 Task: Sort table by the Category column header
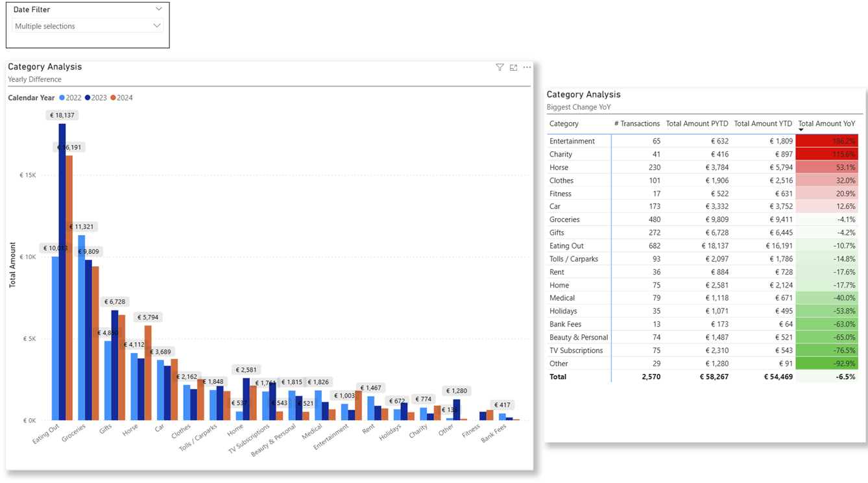(x=564, y=123)
